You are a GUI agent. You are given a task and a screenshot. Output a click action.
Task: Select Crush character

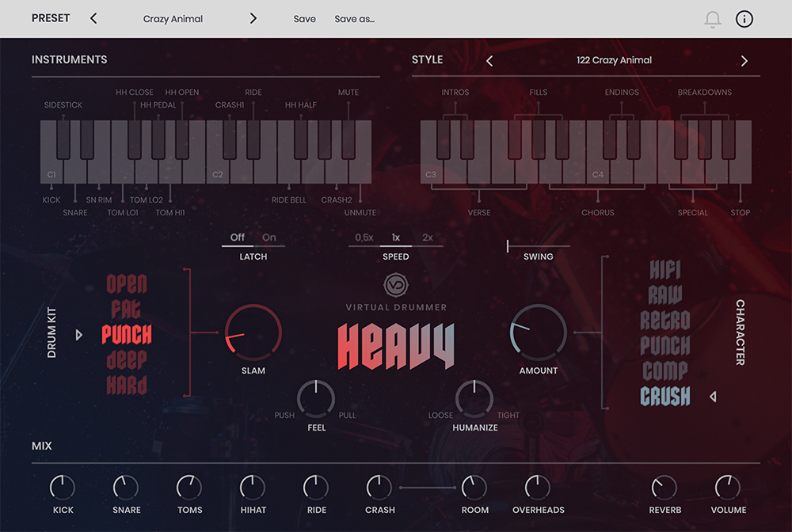[665, 396]
